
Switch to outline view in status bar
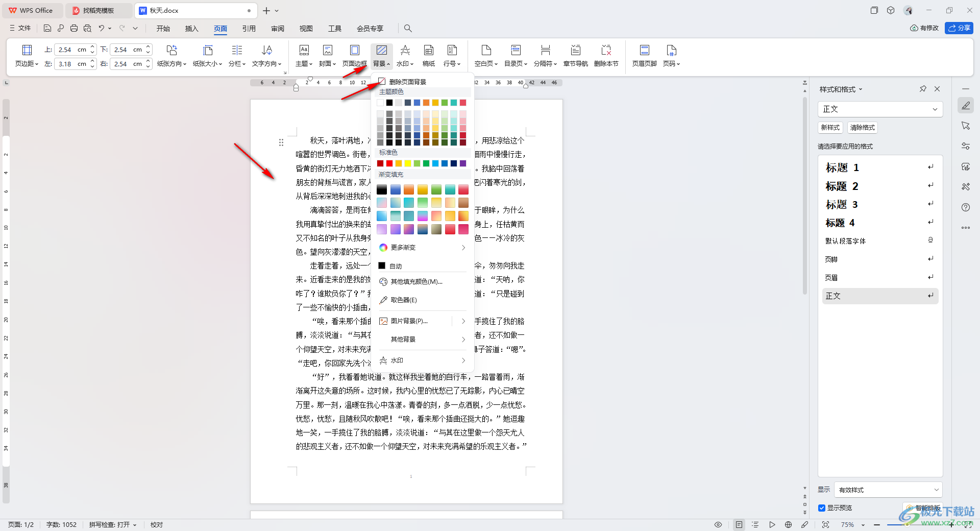(755, 525)
